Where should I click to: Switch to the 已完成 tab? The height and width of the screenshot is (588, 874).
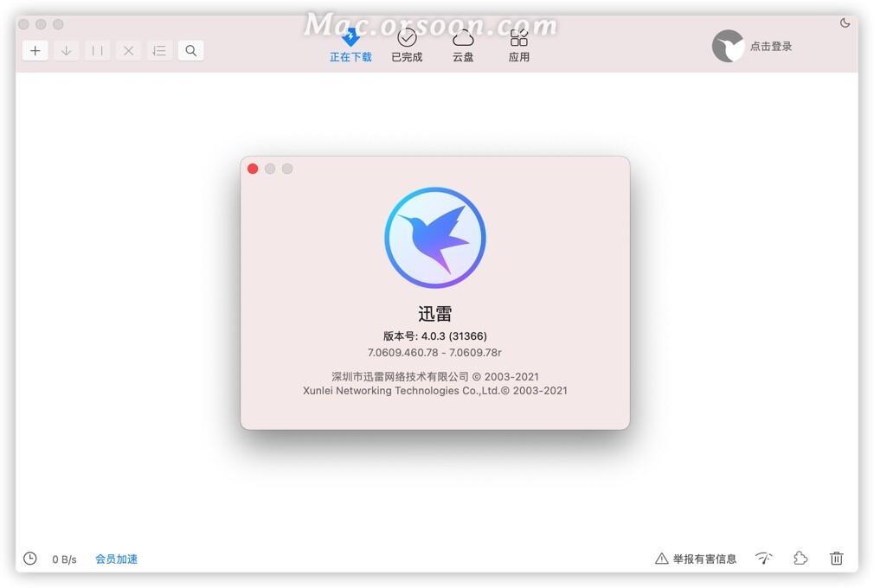(407, 46)
